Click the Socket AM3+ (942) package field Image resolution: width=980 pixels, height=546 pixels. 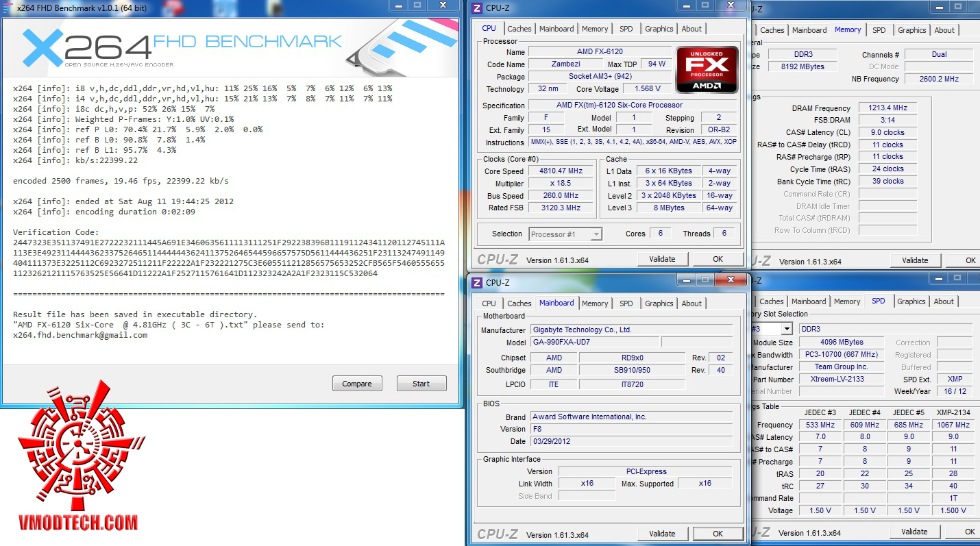point(600,77)
